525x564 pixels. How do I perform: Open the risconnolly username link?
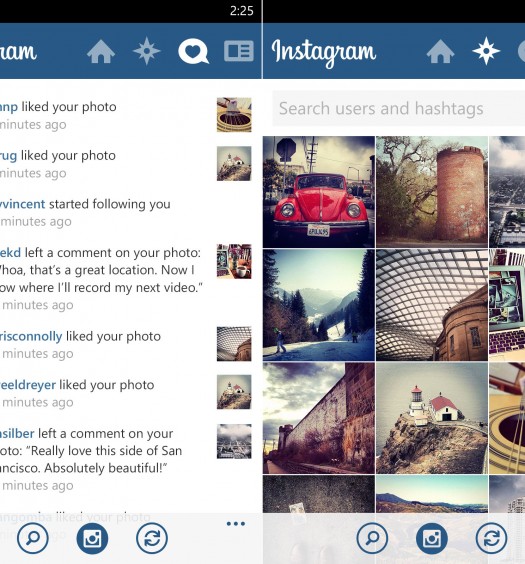click(31, 336)
